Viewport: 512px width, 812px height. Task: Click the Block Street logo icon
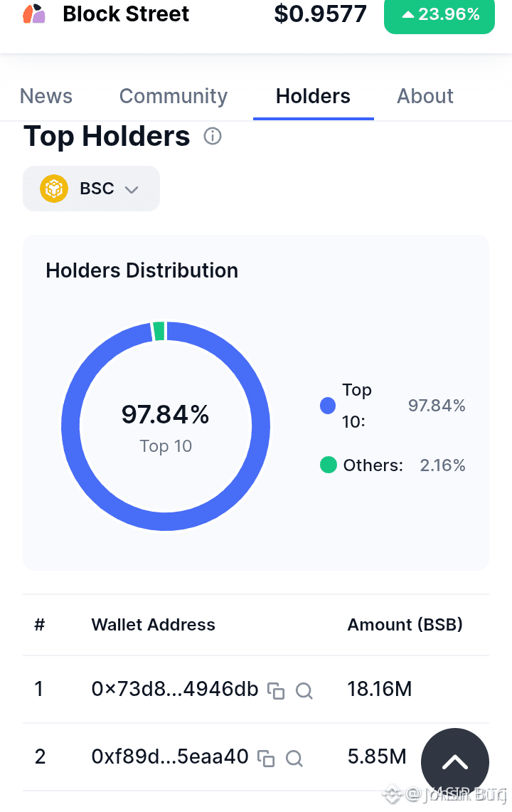(34, 14)
